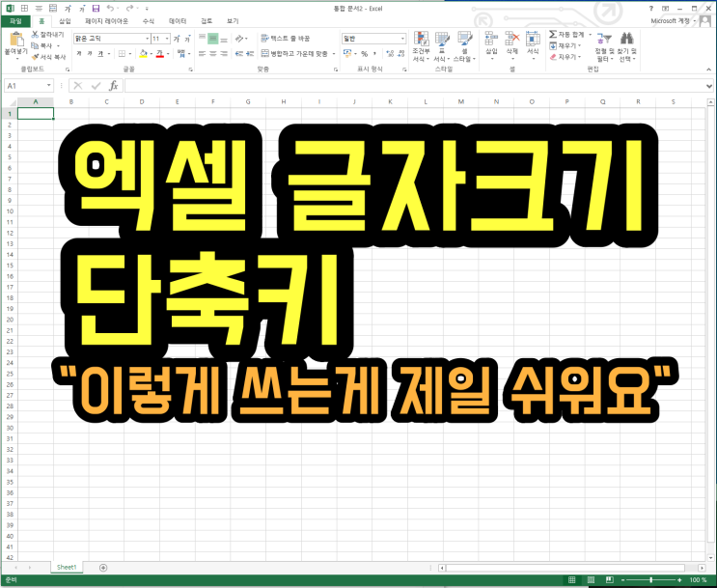Image resolution: width=717 pixels, height=588 pixels.
Task: Click the zoom slider in status bar
Action: (649, 580)
